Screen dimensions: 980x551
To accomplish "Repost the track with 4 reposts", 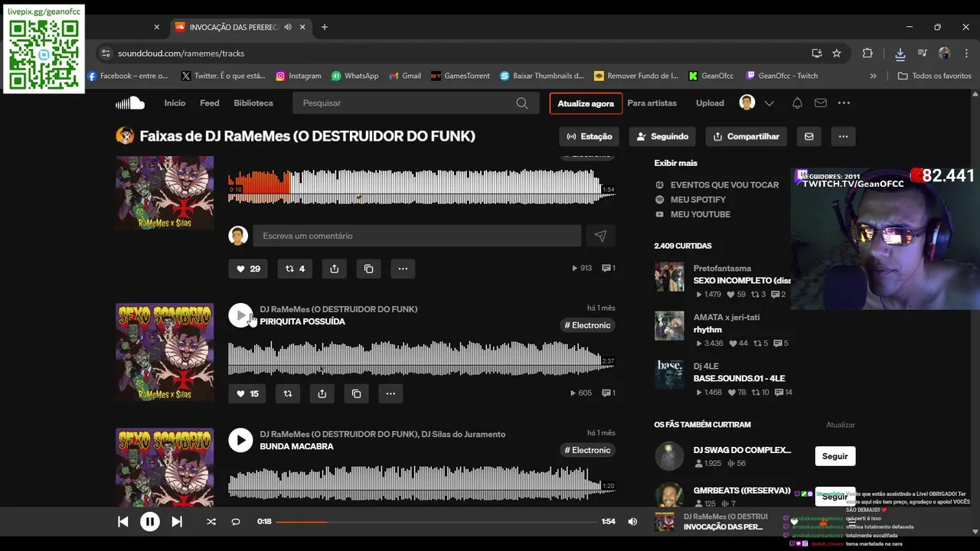I will pyautogui.click(x=295, y=269).
